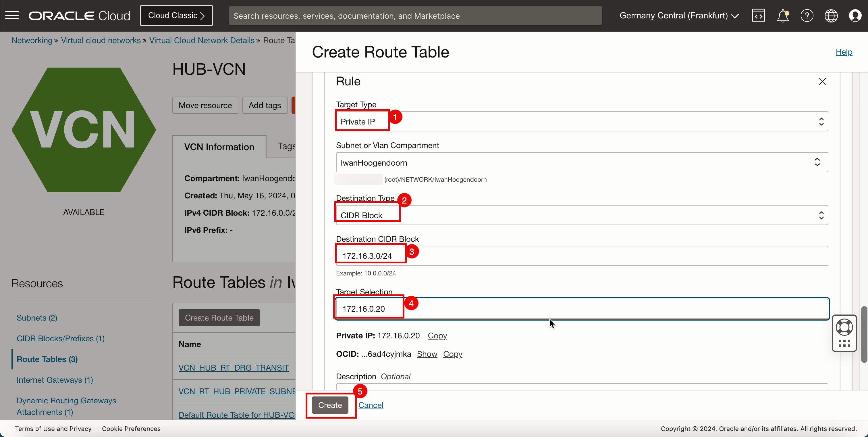Image resolution: width=868 pixels, height=437 pixels.
Task: Click VCN_HUB_RT_DRG_TRANSIT route table link
Action: tap(233, 368)
